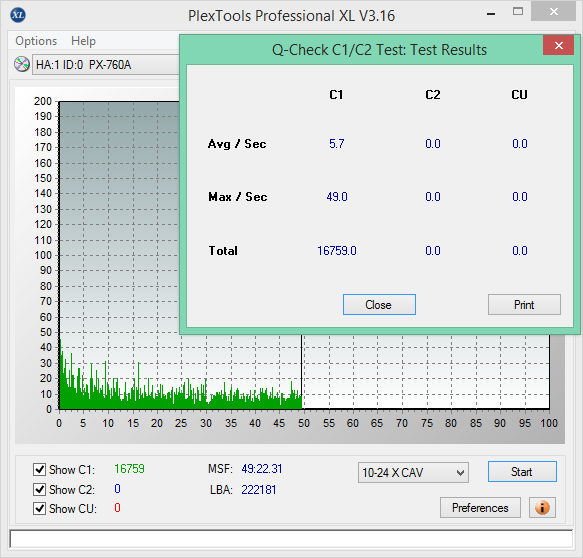Open the Preferences button
The height and width of the screenshot is (558, 583).
[480, 507]
